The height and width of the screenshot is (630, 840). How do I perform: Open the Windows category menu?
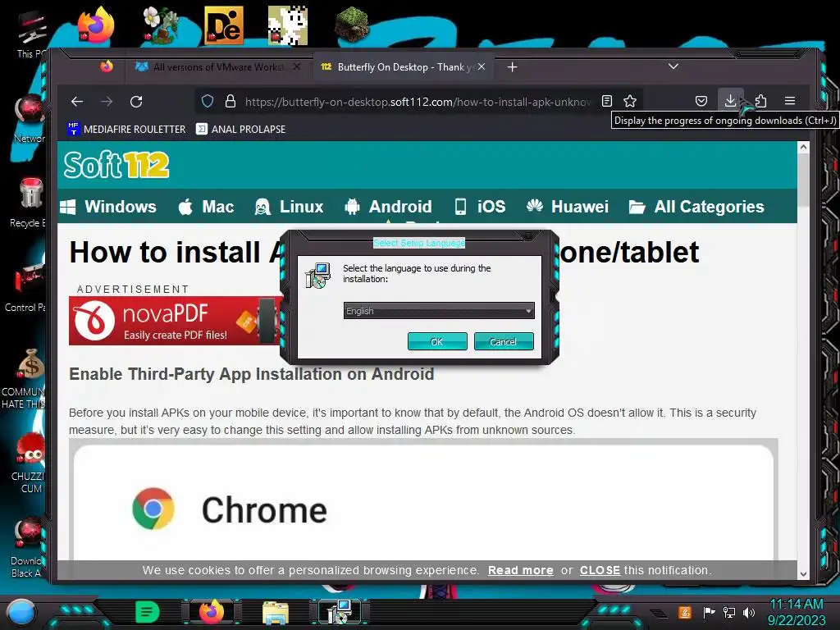pos(109,207)
